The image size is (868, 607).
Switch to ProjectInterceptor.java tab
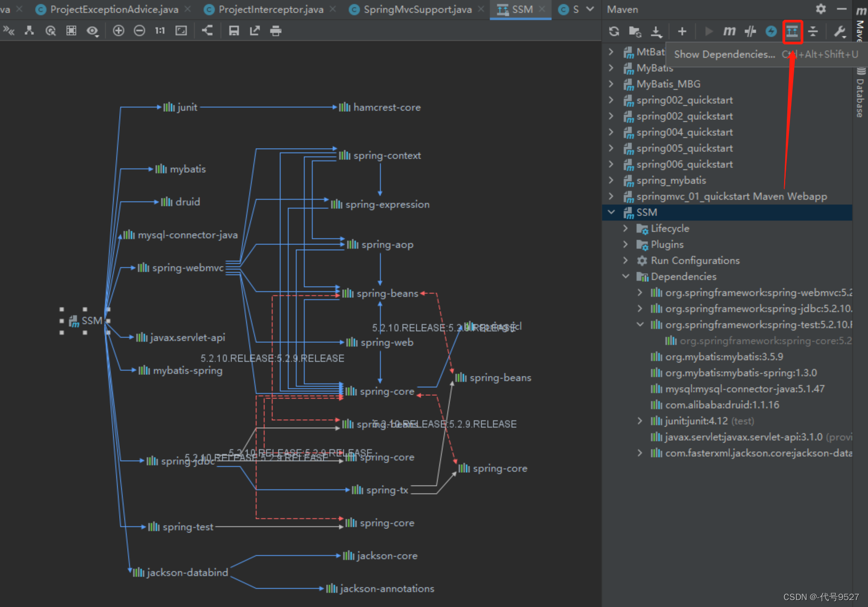(270, 9)
